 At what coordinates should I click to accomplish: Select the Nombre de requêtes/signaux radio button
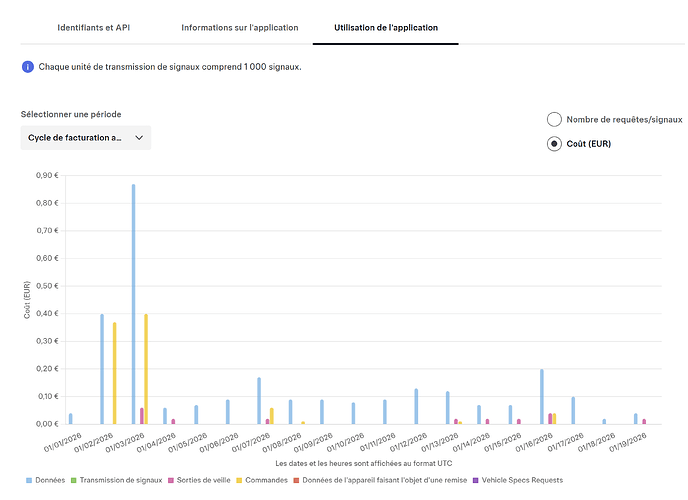[x=554, y=120]
